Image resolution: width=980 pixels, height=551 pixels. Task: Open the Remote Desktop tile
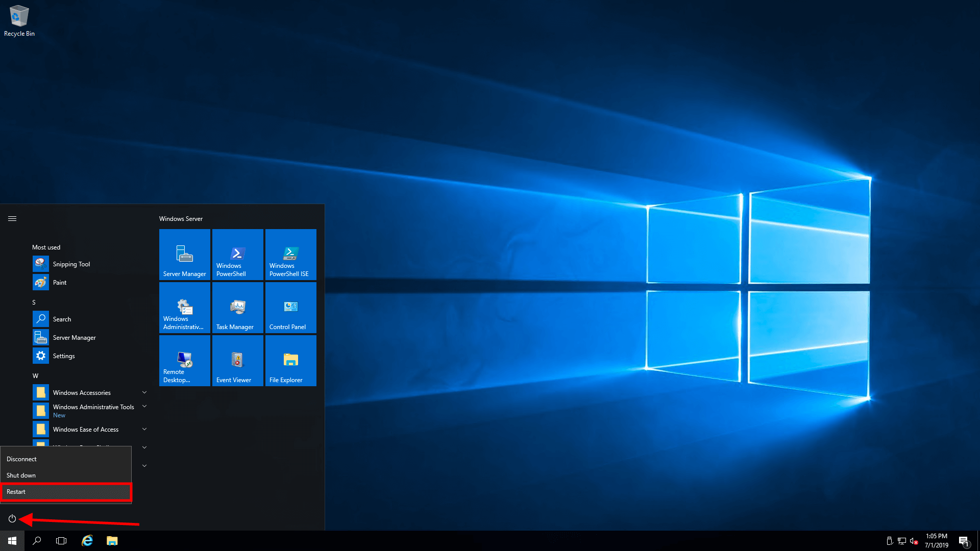(x=185, y=361)
